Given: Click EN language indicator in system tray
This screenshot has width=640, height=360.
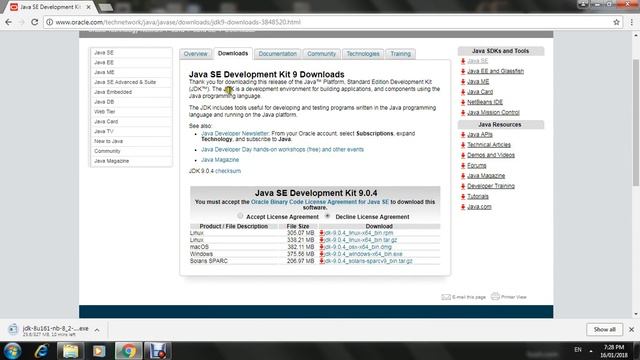Looking at the screenshot, I should (578, 350).
